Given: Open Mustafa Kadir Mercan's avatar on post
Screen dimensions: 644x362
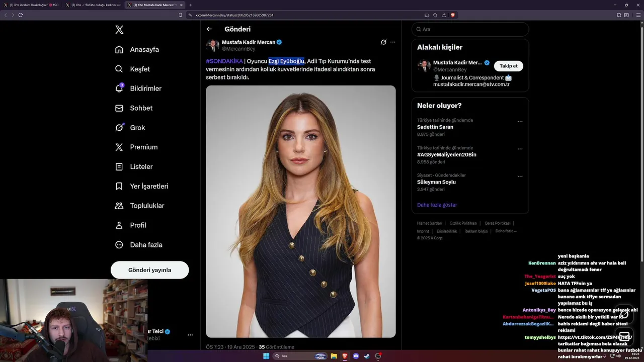Looking at the screenshot, I should pyautogui.click(x=212, y=45).
